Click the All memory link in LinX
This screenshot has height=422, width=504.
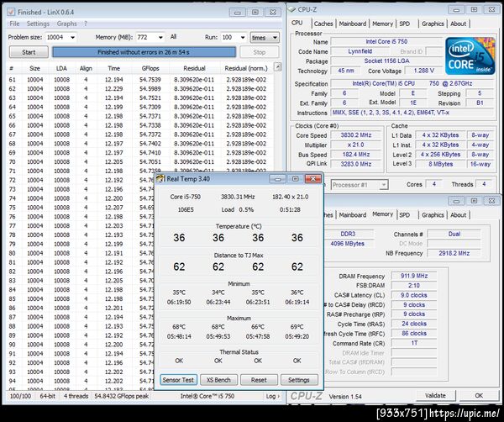(174, 37)
